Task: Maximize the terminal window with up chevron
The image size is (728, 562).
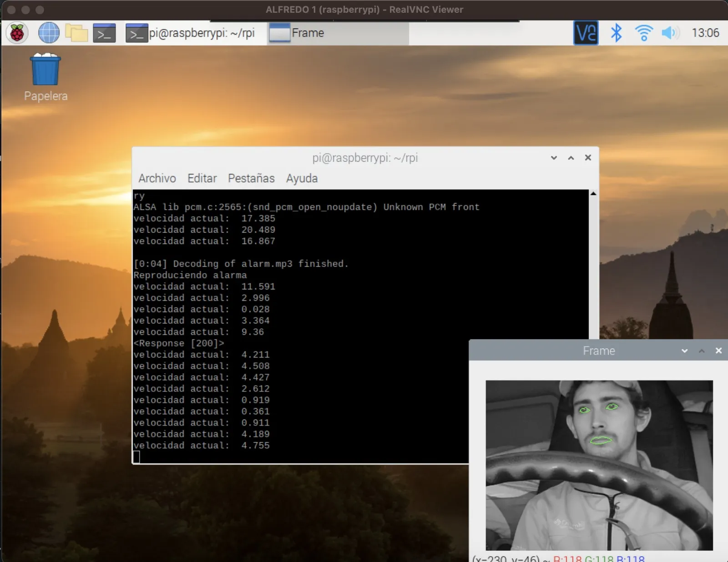Action: tap(571, 158)
